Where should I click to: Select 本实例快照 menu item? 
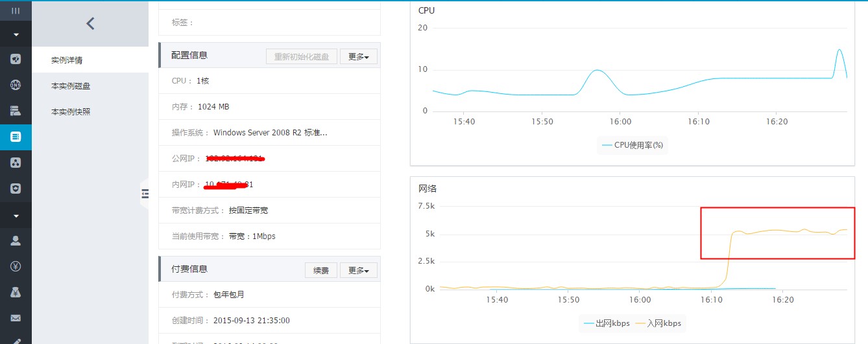coord(71,111)
